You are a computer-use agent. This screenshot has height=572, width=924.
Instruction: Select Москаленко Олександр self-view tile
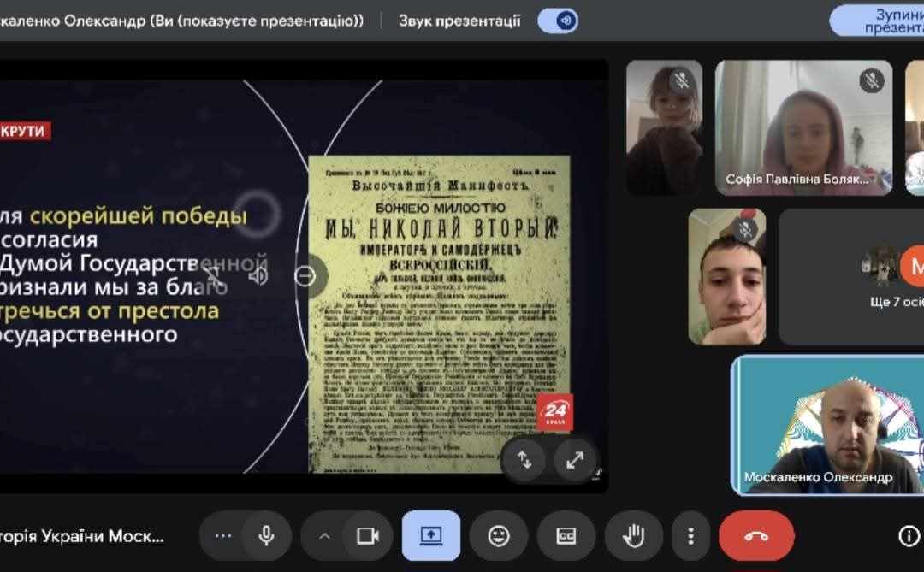pyautogui.click(x=827, y=425)
